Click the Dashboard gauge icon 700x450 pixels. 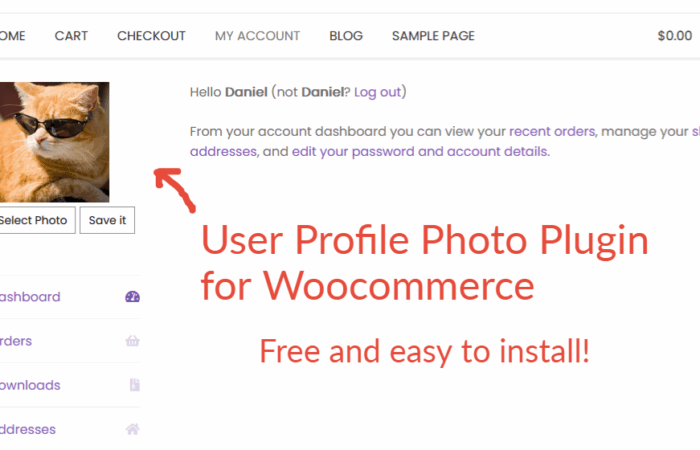(132, 297)
